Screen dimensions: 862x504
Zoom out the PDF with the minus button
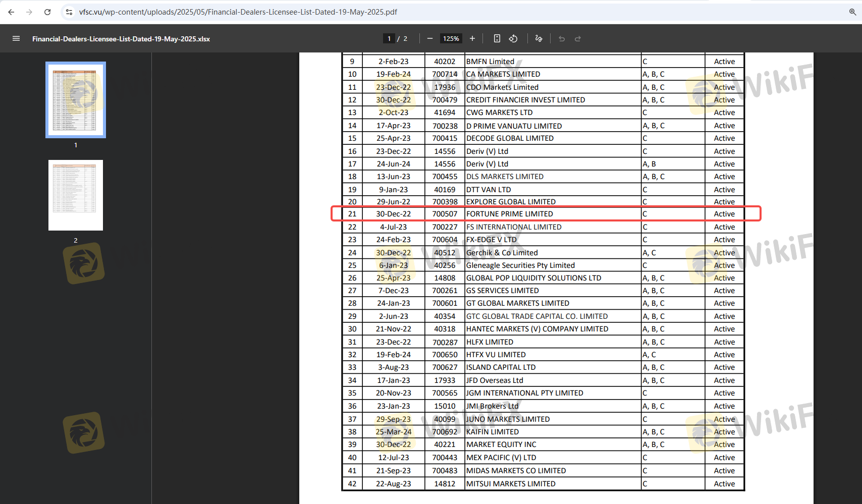point(430,39)
